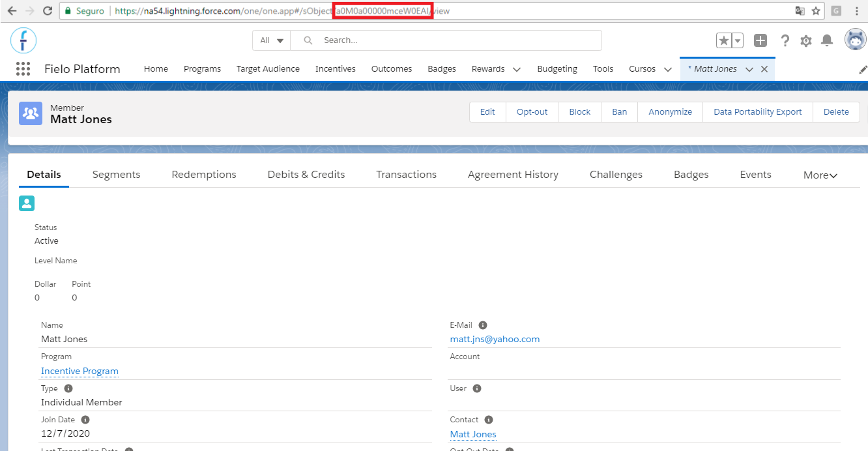868x451 pixels.
Task: Click the browser back arrow
Action: [12, 11]
